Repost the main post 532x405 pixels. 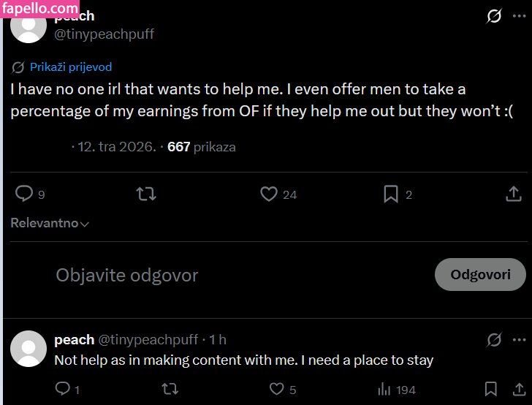[146, 194]
